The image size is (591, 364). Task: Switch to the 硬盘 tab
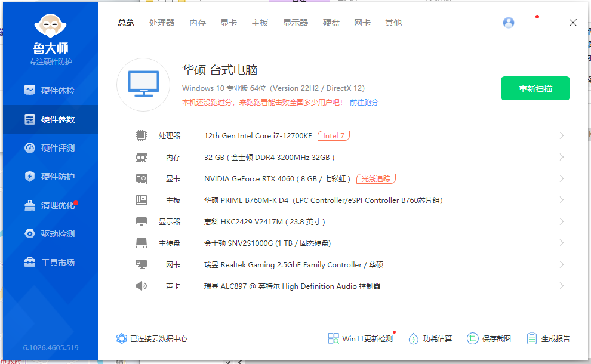[331, 23]
